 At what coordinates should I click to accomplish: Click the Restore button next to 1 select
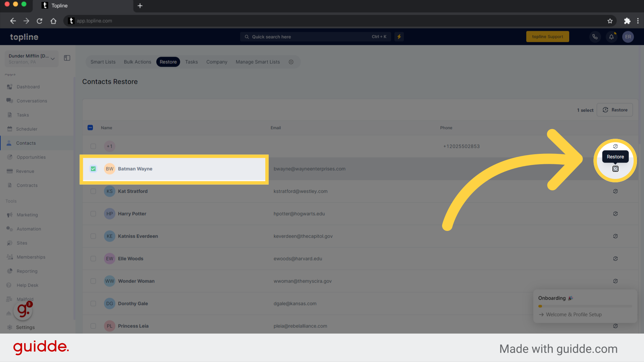(x=615, y=110)
